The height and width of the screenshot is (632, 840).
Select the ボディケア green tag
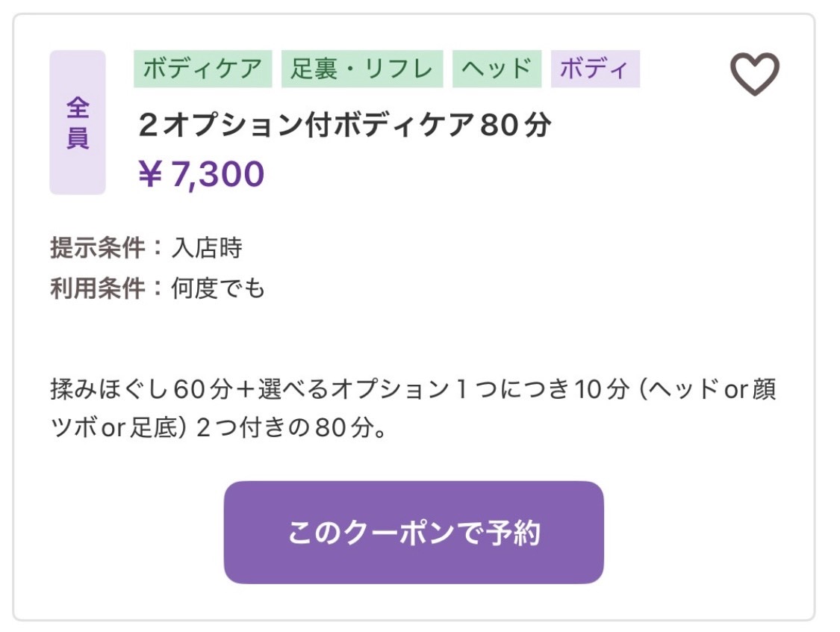point(203,69)
